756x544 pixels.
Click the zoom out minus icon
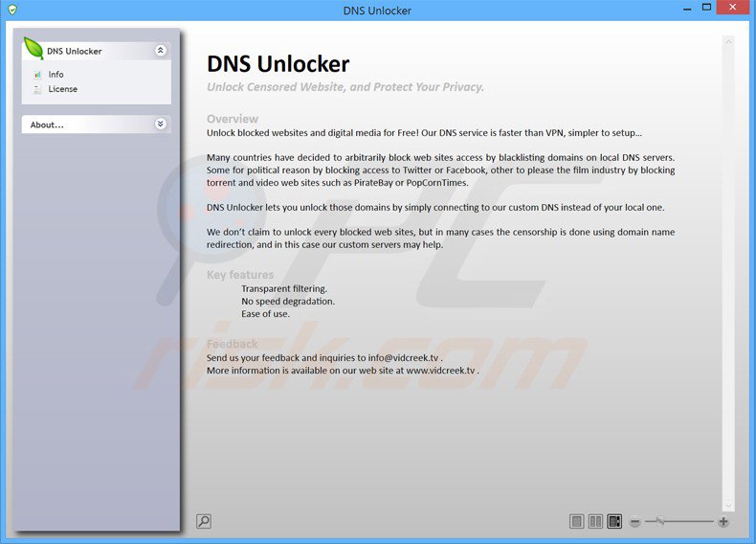point(635,522)
